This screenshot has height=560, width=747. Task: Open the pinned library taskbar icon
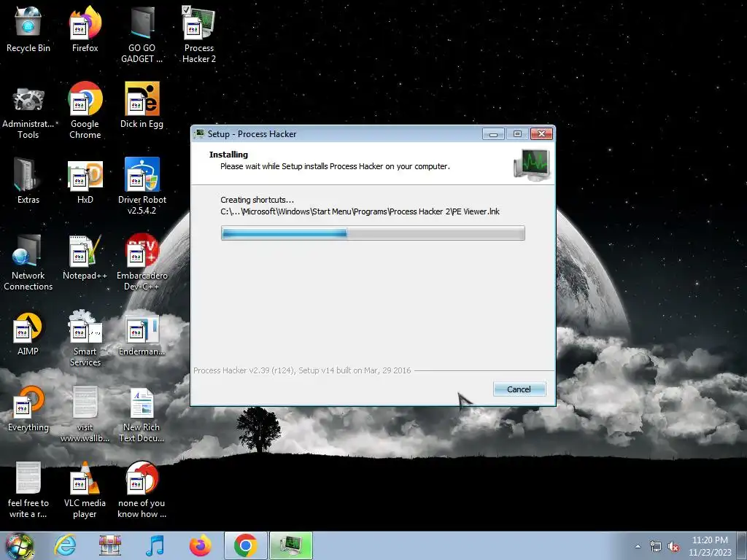tap(109, 545)
